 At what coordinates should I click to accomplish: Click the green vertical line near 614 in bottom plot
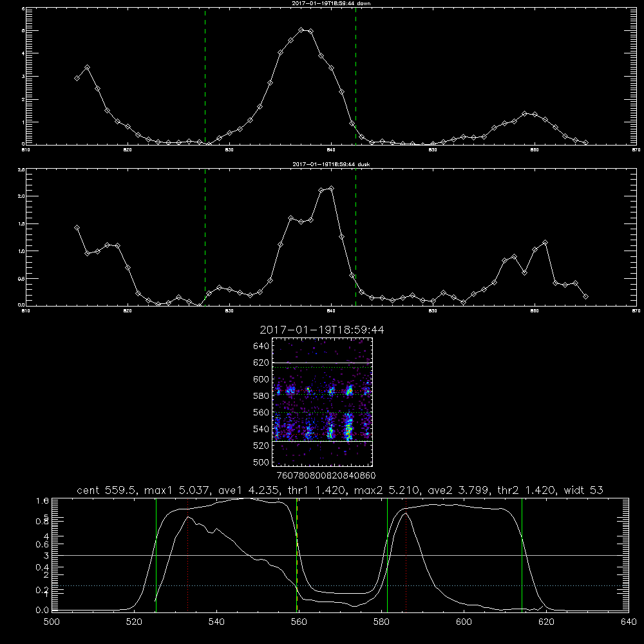[522, 555]
